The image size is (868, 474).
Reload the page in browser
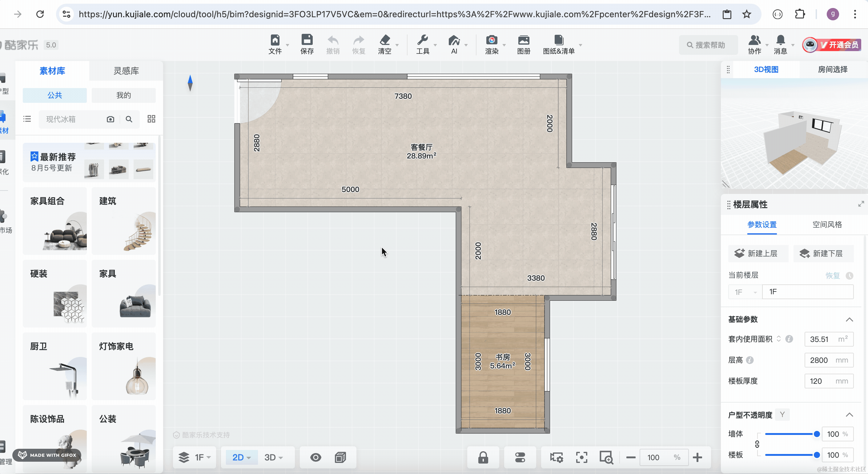click(40, 14)
